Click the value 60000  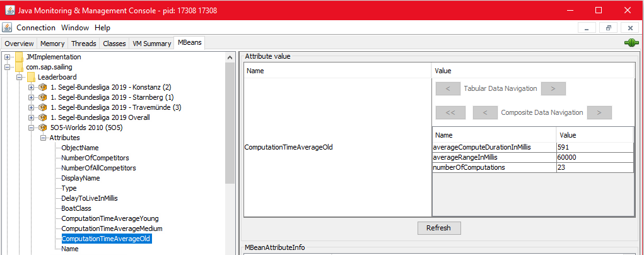tap(566, 157)
